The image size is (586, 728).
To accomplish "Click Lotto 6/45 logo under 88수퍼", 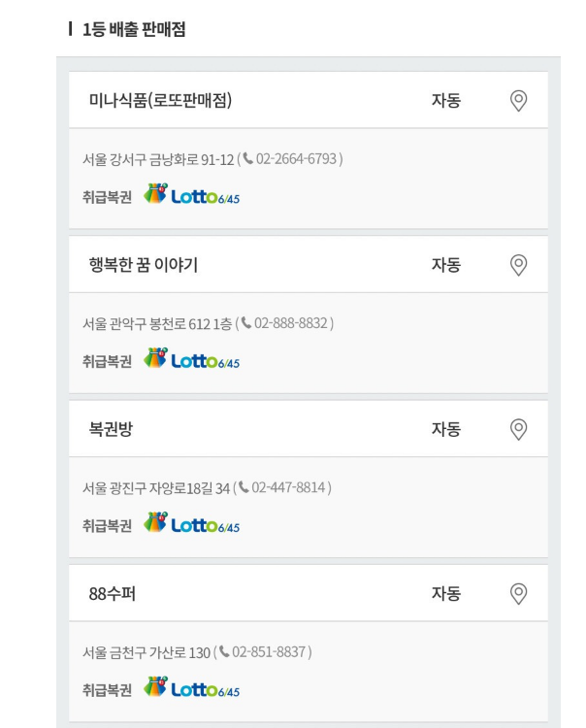I will pos(191,689).
